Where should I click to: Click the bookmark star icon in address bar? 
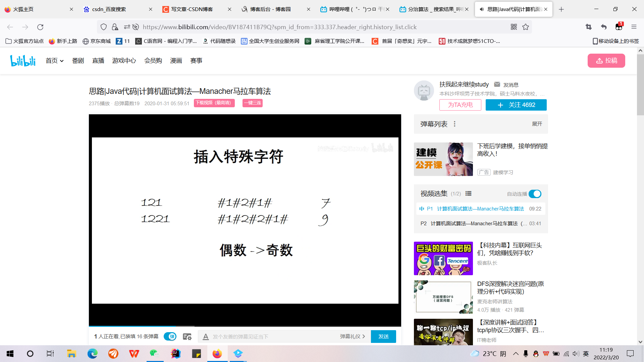[526, 27]
